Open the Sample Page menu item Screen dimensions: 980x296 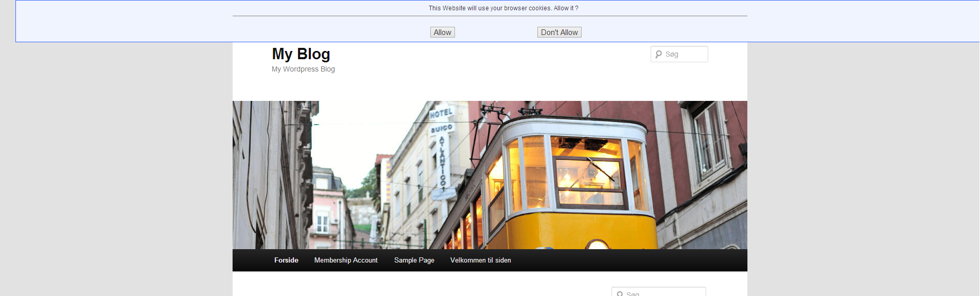(414, 260)
